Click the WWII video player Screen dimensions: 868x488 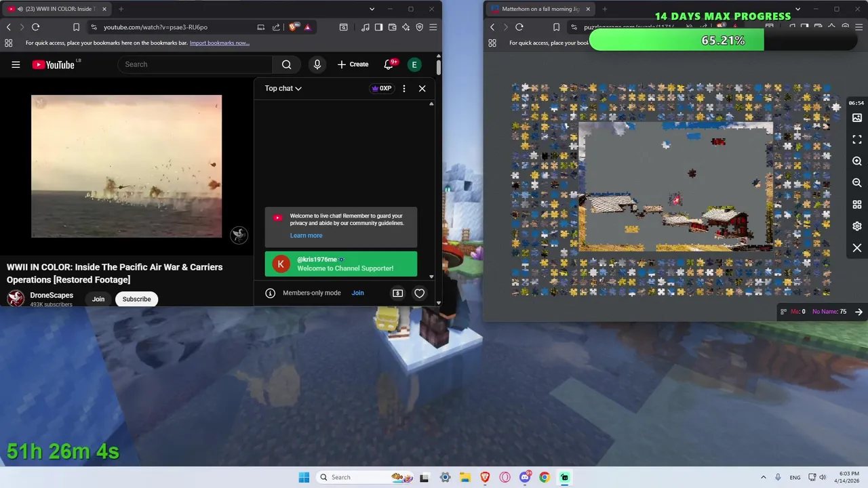(126, 166)
